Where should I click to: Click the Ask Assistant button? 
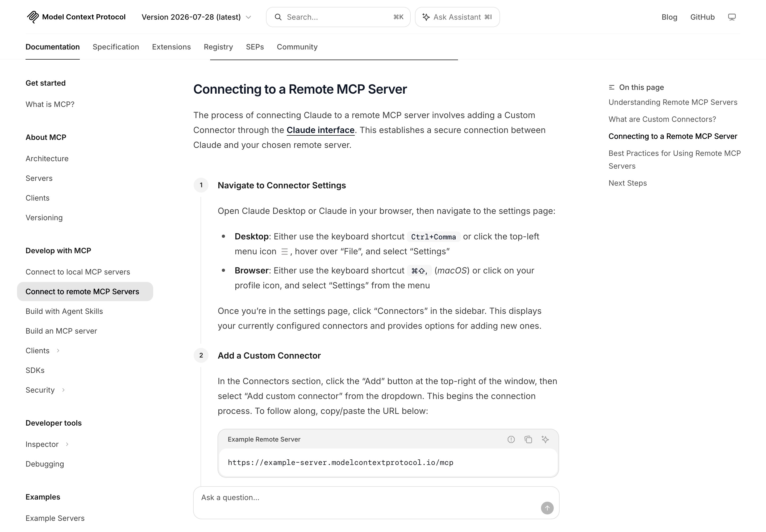click(457, 17)
